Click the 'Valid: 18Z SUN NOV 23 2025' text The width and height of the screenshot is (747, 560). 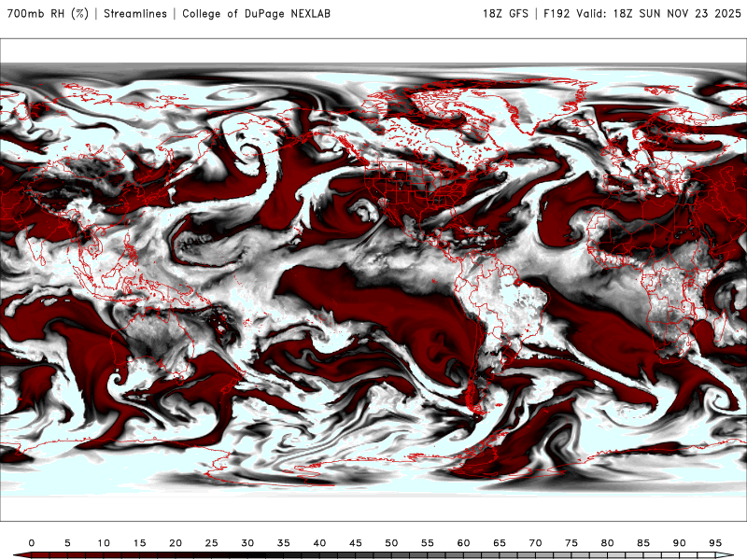[x=659, y=14]
